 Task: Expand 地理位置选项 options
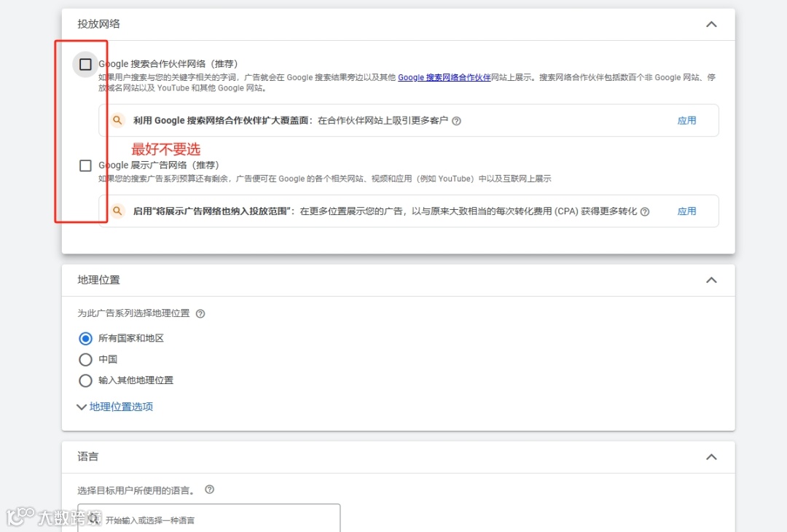pos(115,407)
